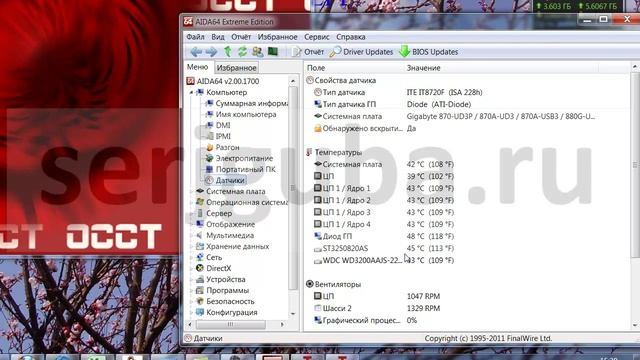
Task: Select the Шасси 2 fan row
Action: click(467, 309)
